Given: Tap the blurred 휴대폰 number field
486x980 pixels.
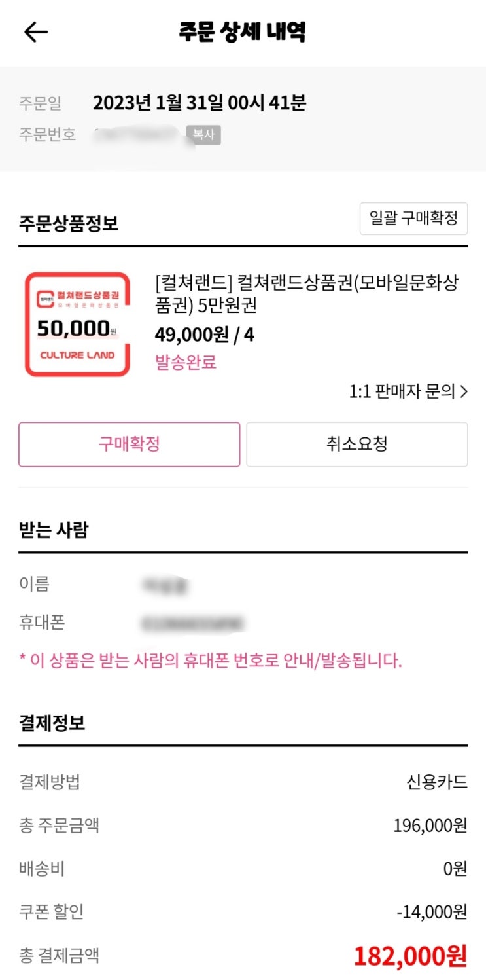Looking at the screenshot, I should [192, 622].
